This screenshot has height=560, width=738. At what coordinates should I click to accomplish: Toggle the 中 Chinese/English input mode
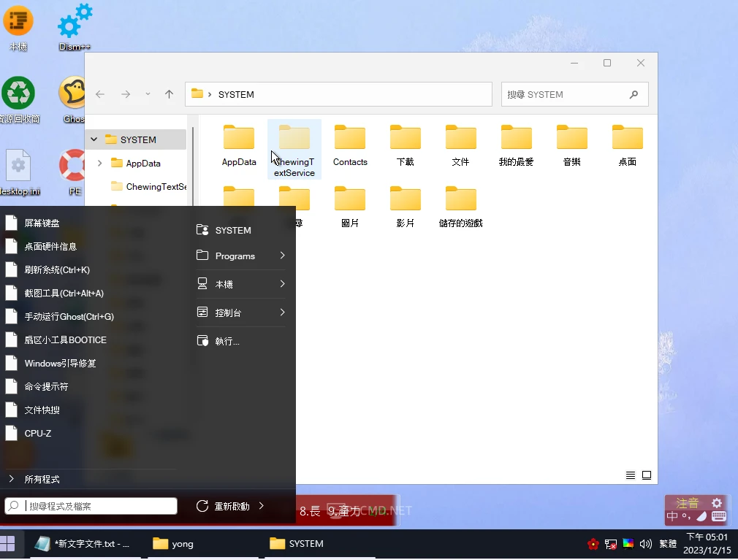pos(672,516)
